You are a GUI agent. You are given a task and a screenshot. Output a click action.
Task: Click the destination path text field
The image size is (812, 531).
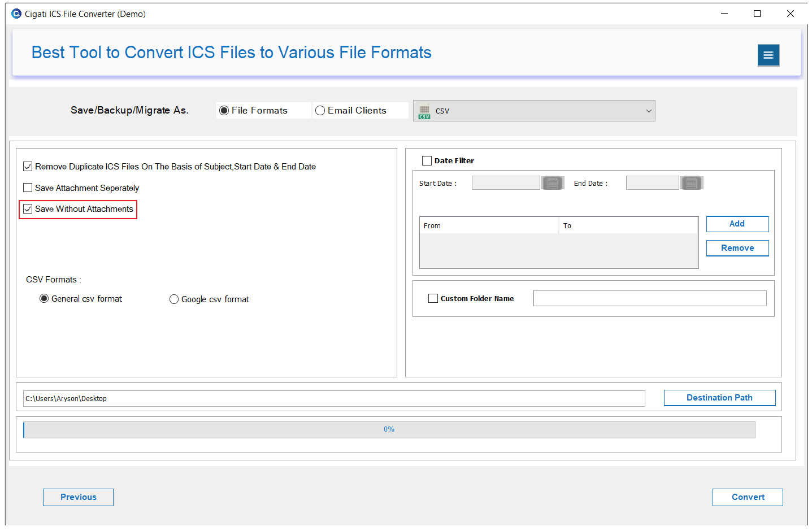pyautogui.click(x=334, y=398)
